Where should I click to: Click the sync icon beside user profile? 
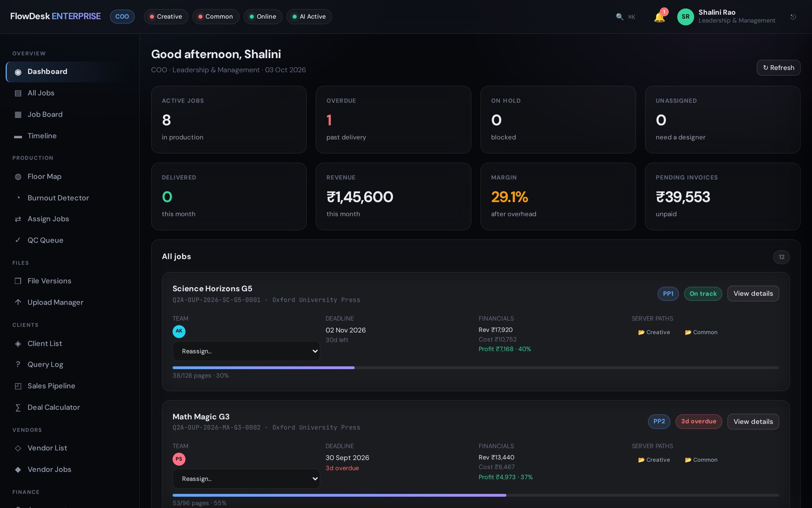[793, 17]
